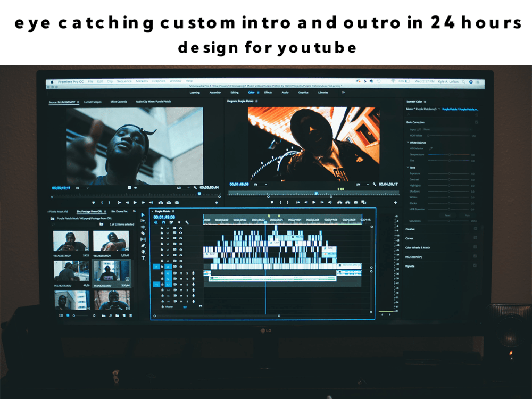The image size is (532, 399).
Task: Toggle lock on track V5
Action: 162,244
